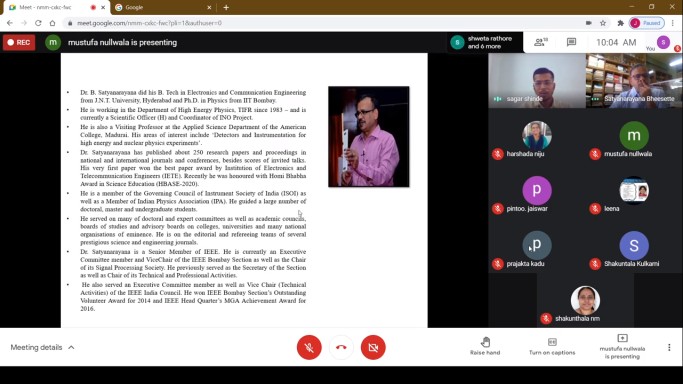Click the red leave call button
The image size is (683, 384).
click(341, 347)
